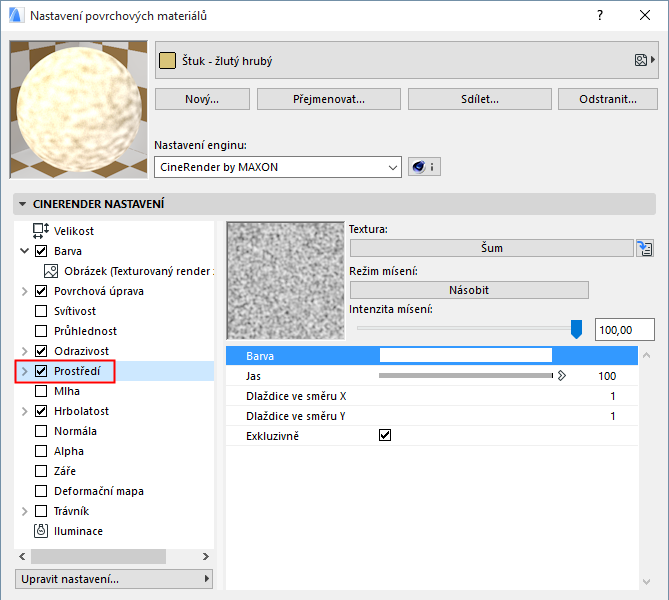Click the yellow material color chip

[167, 61]
